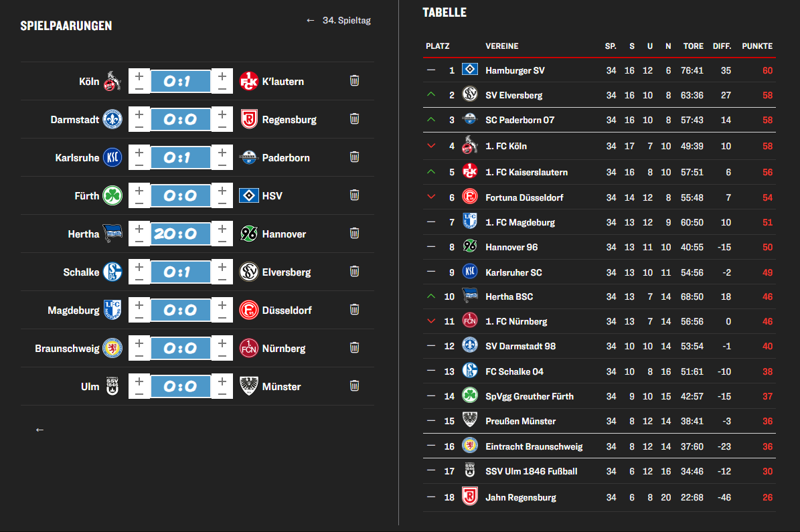Screen dimensions: 800x532
Task: Click the PUNKTE column header
Action: point(756,46)
